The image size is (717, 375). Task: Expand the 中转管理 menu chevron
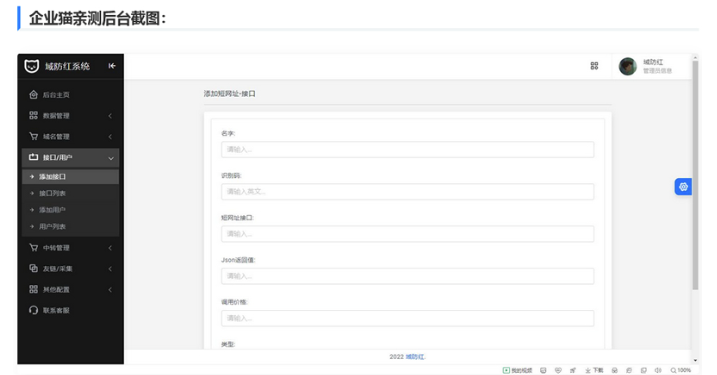[x=110, y=248]
